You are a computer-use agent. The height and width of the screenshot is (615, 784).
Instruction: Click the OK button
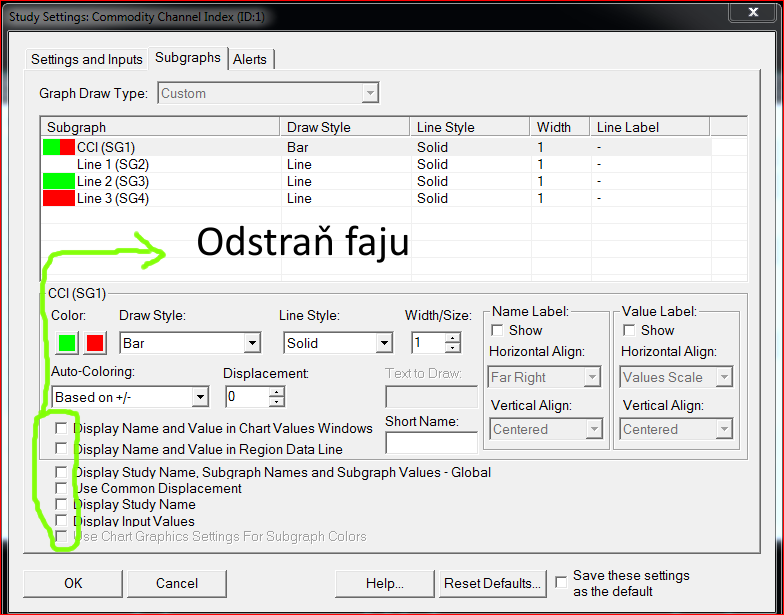pos(73,584)
